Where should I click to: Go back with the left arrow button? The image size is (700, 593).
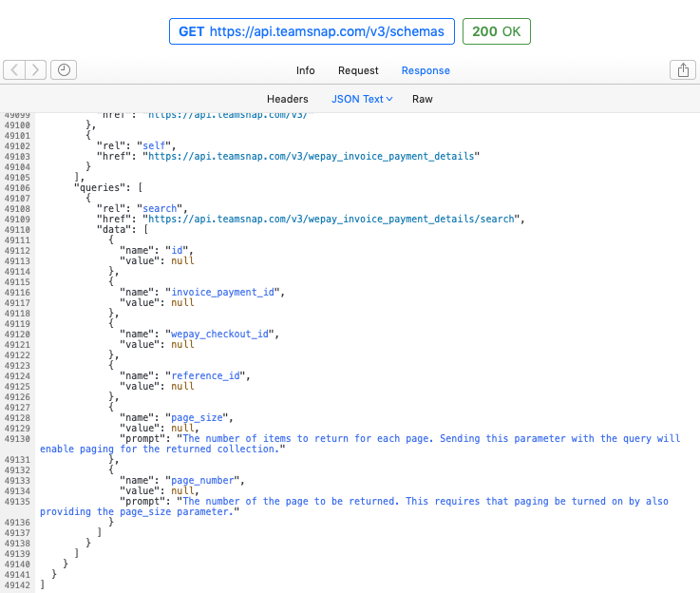[x=14, y=70]
